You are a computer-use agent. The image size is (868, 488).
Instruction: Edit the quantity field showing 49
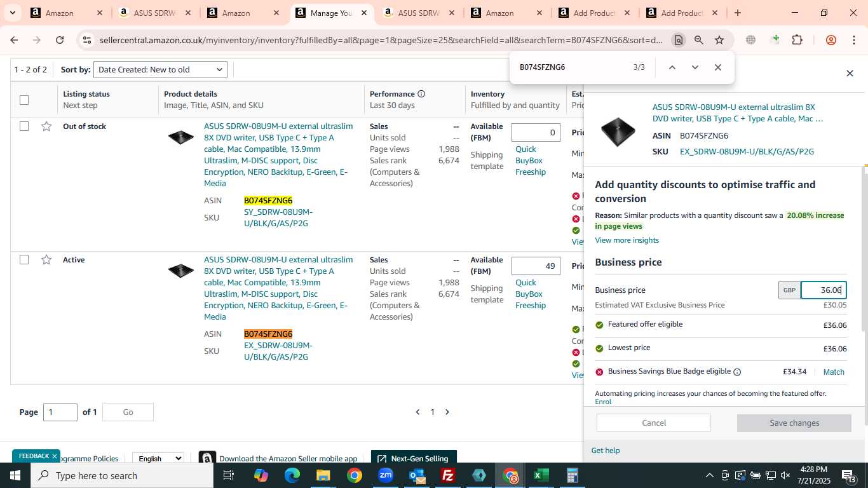[536, 266]
